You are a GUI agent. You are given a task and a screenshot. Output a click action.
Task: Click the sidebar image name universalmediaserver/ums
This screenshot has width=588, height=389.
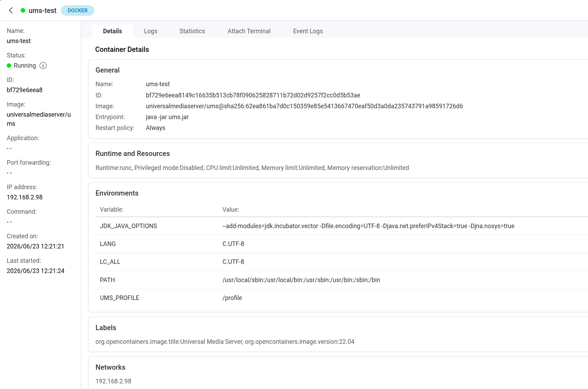39,119
